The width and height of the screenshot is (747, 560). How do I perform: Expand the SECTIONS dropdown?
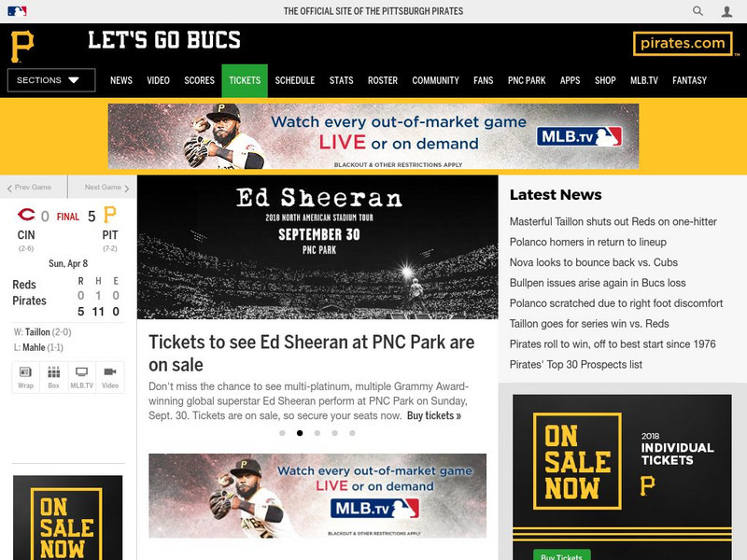click(x=51, y=80)
